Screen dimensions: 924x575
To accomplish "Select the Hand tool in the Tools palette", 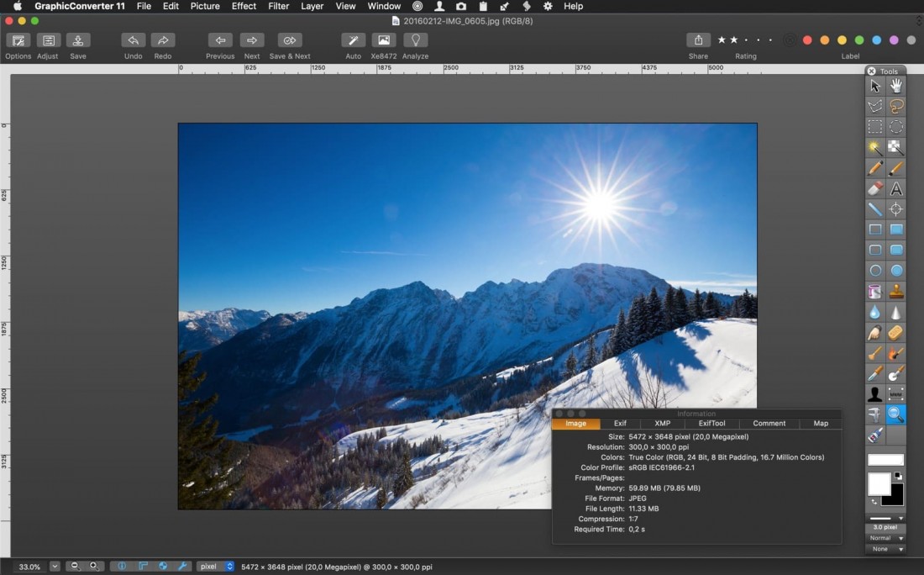I will 895,84.
